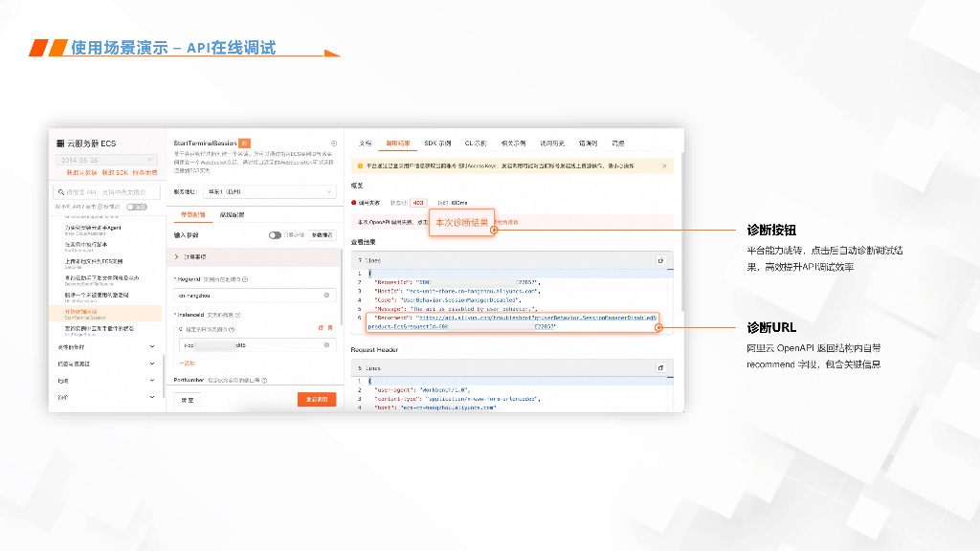Image resolution: width=980 pixels, height=551 pixels.
Task: Select StartTerminalSession in the API list
Action: coord(86,313)
